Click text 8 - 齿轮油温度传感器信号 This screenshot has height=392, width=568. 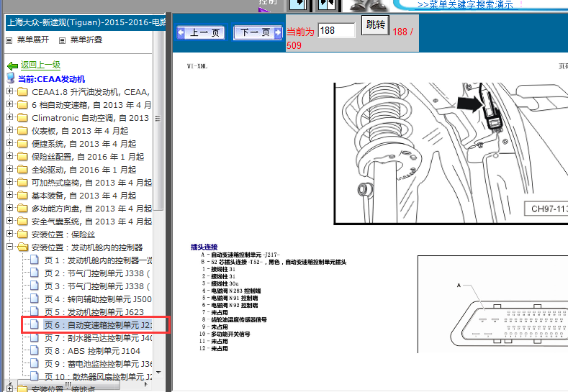[235, 319]
